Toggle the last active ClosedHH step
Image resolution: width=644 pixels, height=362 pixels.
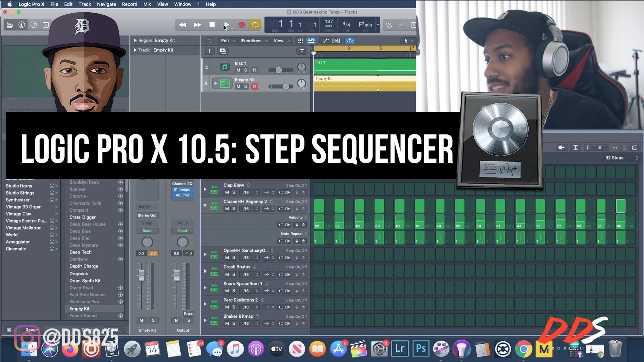point(621,206)
